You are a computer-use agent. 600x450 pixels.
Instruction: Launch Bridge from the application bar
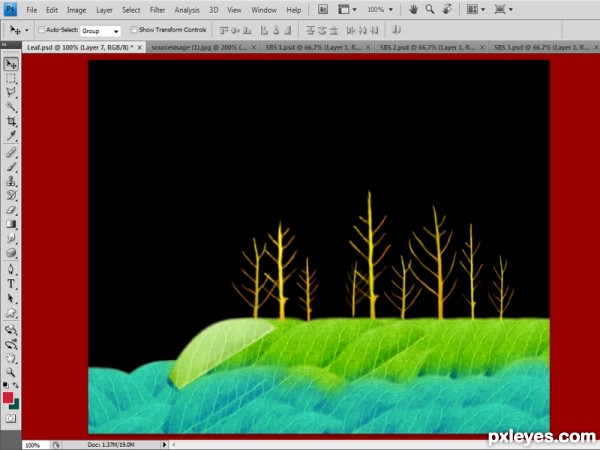[323, 10]
